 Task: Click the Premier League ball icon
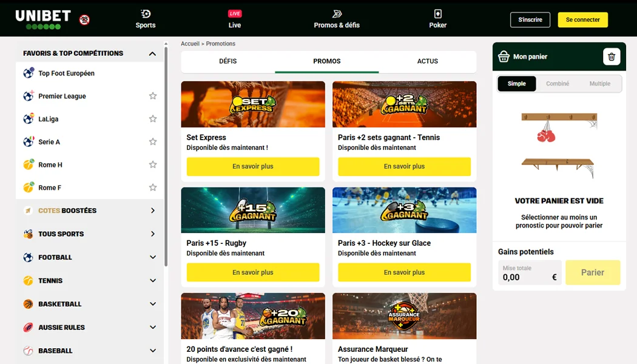[29, 96]
